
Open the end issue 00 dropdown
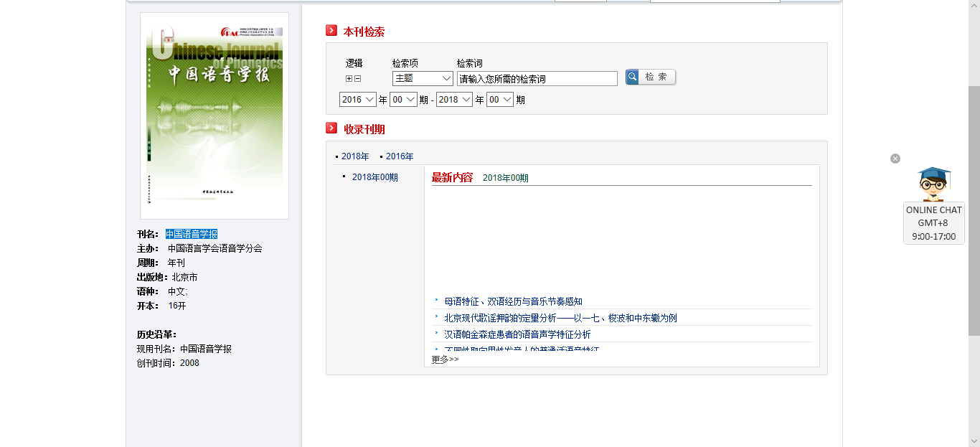500,100
